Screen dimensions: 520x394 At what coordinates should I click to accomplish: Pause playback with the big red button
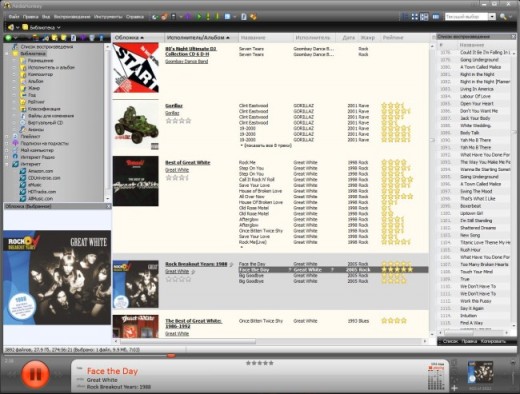click(x=35, y=375)
